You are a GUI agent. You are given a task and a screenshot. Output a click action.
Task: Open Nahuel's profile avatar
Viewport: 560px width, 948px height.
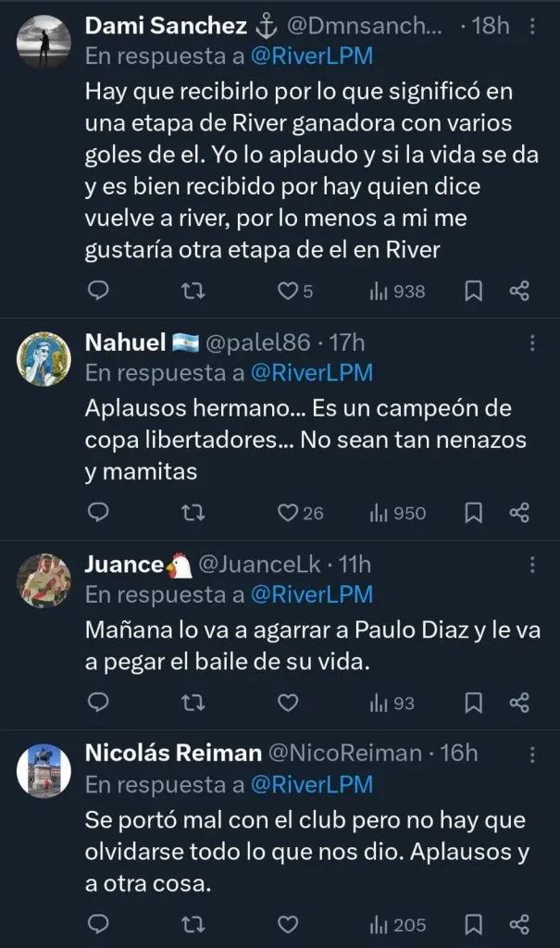[44, 358]
